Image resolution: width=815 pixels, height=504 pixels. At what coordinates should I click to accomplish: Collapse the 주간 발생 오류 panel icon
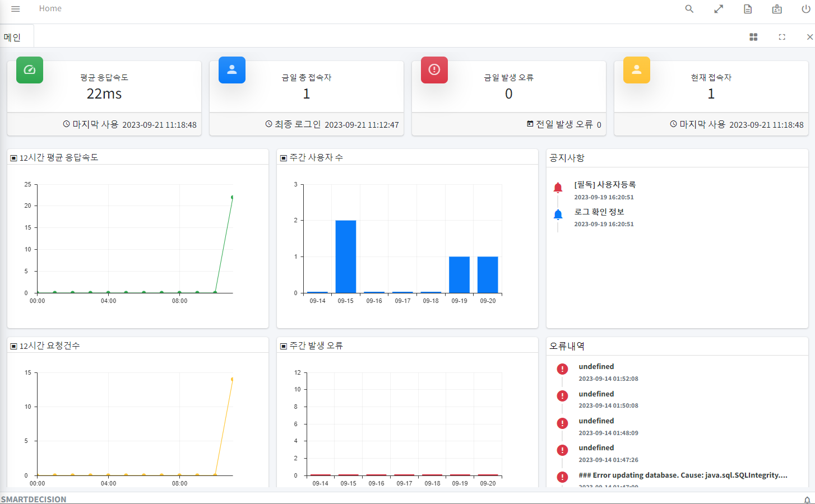pyautogui.click(x=283, y=346)
